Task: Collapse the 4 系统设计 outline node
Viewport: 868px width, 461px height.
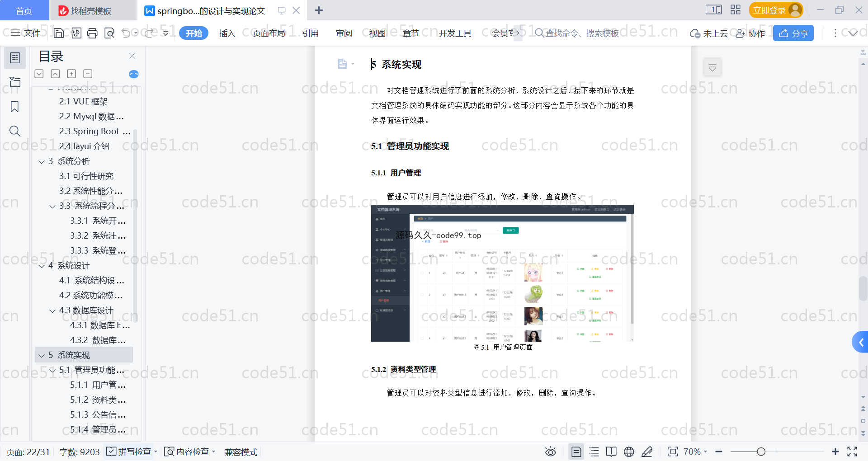Action: point(42,266)
